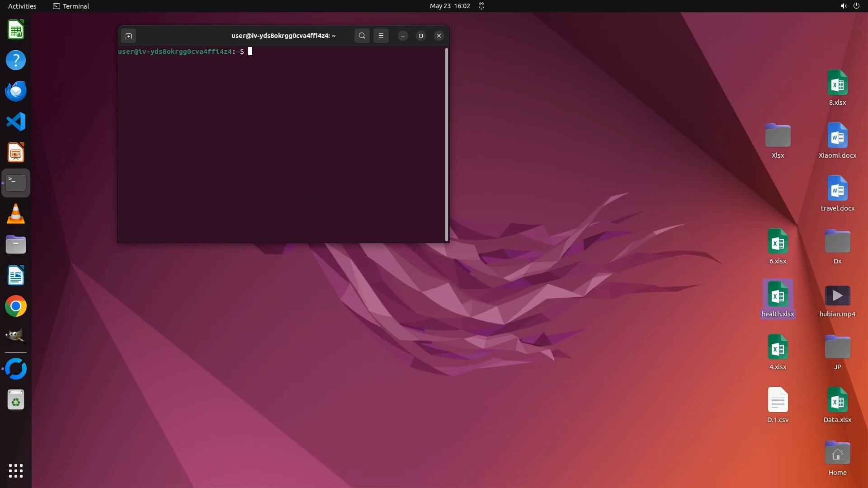Open the terminal hamburger menu
Viewport: 868px width, 488px height.
point(381,36)
